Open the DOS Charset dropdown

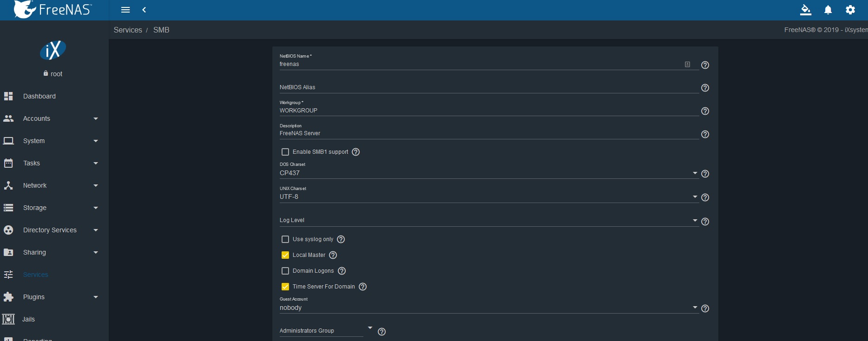489,173
